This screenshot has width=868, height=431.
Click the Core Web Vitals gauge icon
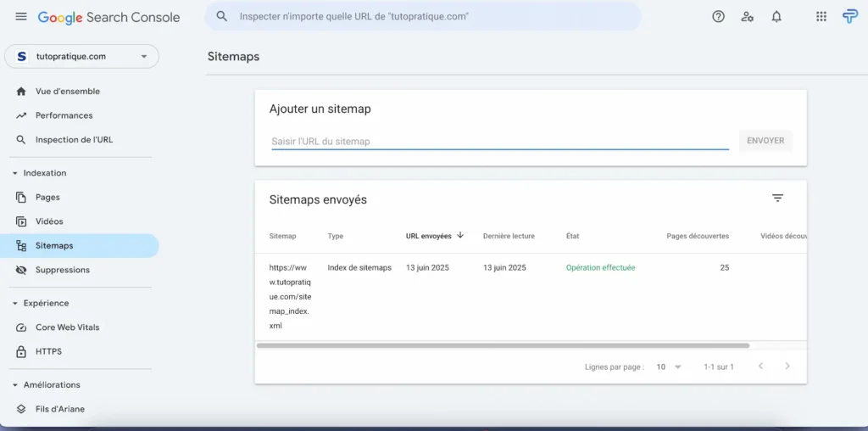click(x=21, y=327)
